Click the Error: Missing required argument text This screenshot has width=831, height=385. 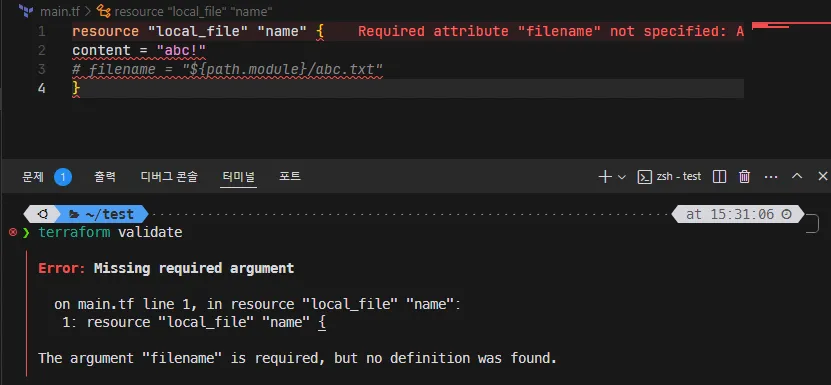[166, 268]
